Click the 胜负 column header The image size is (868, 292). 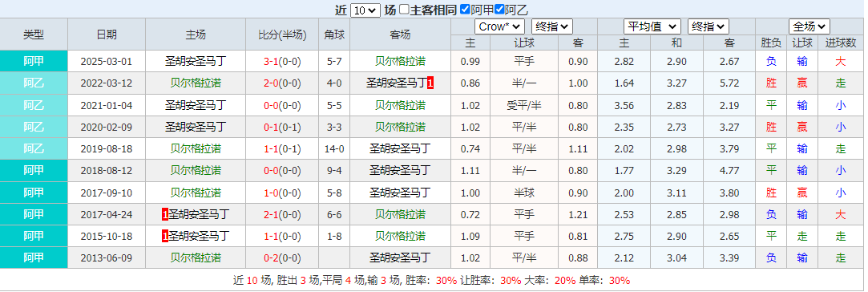tap(771, 43)
